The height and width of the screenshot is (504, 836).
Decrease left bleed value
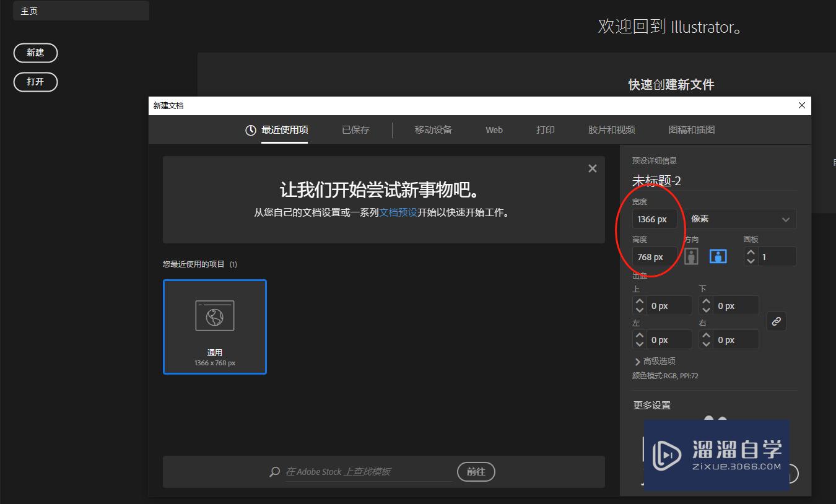(640, 344)
